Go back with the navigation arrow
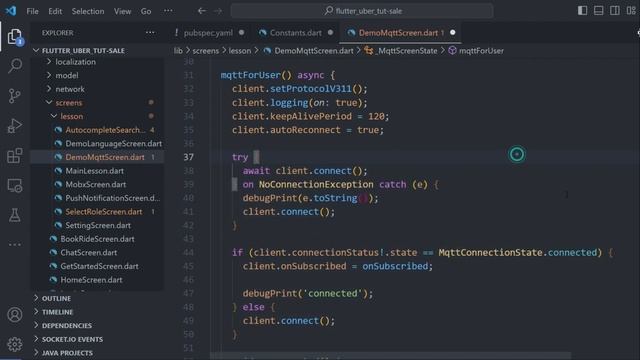Viewport: 640px width, 360px height. coord(202,11)
